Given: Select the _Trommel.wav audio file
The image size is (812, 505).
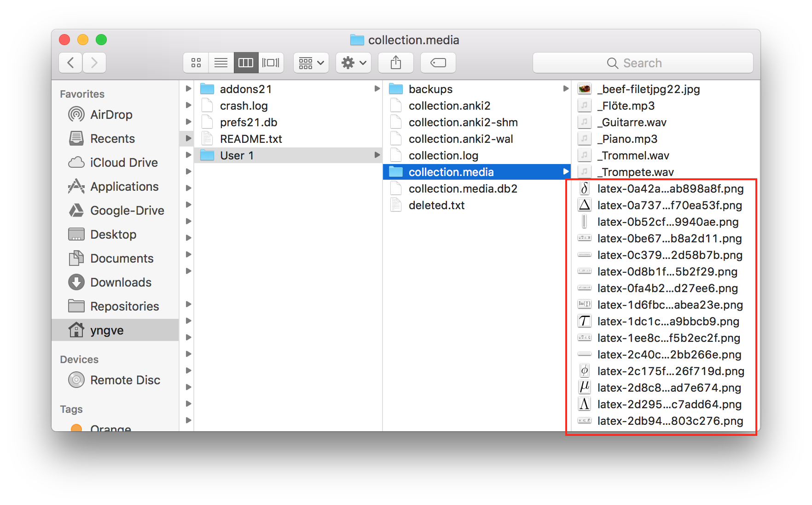Looking at the screenshot, I should [x=666, y=155].
